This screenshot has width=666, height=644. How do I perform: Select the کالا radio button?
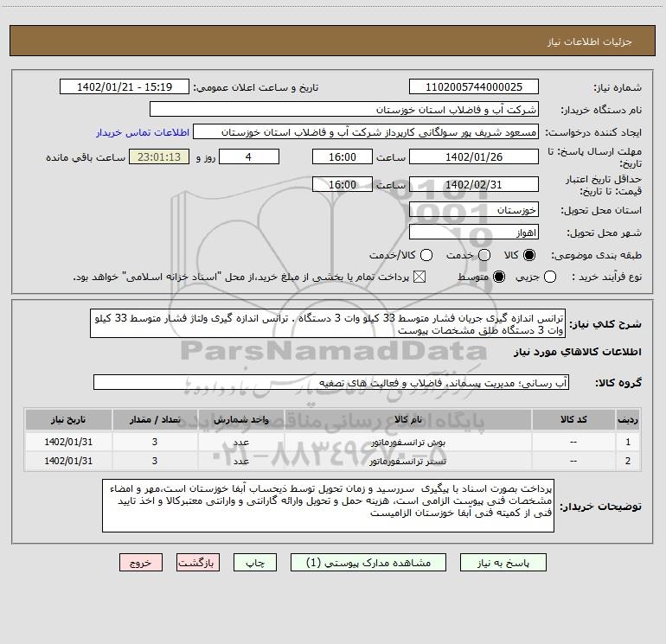pos(529,255)
